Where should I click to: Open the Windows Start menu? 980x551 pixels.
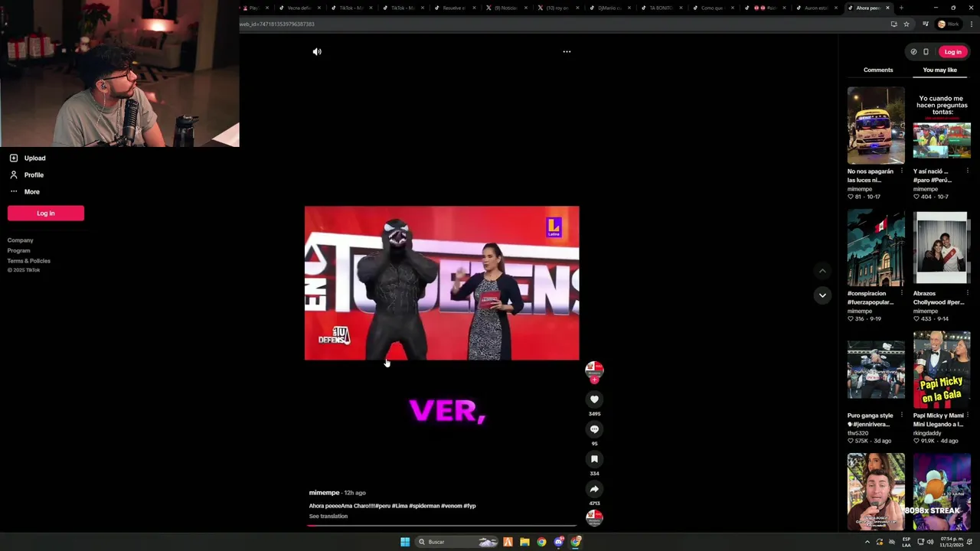pyautogui.click(x=405, y=542)
